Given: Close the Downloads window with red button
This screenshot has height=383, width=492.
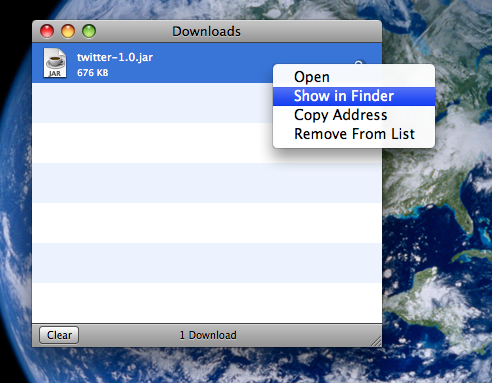Looking at the screenshot, I should (47, 31).
